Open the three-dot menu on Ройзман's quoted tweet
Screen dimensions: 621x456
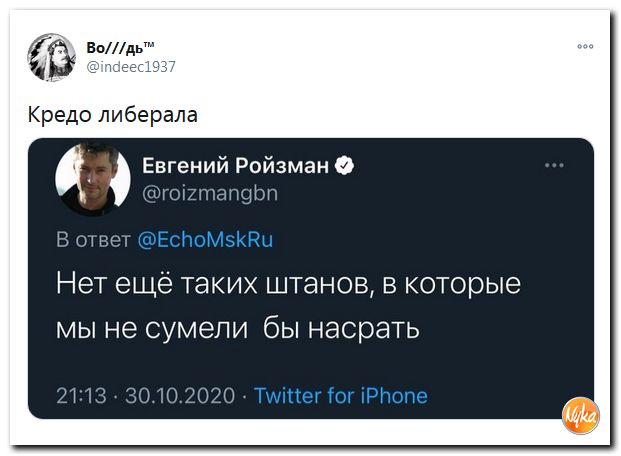click(x=554, y=165)
